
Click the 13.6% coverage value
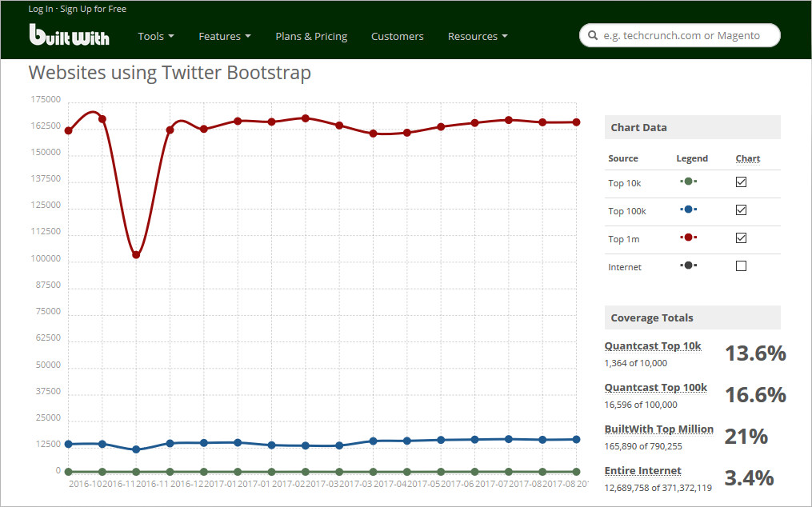tap(755, 353)
